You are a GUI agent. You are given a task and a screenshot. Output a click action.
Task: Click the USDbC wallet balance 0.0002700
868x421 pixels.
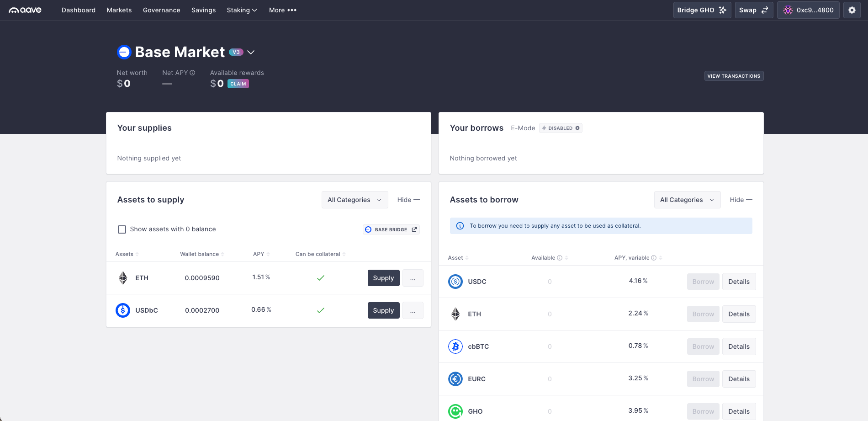pyautogui.click(x=202, y=310)
